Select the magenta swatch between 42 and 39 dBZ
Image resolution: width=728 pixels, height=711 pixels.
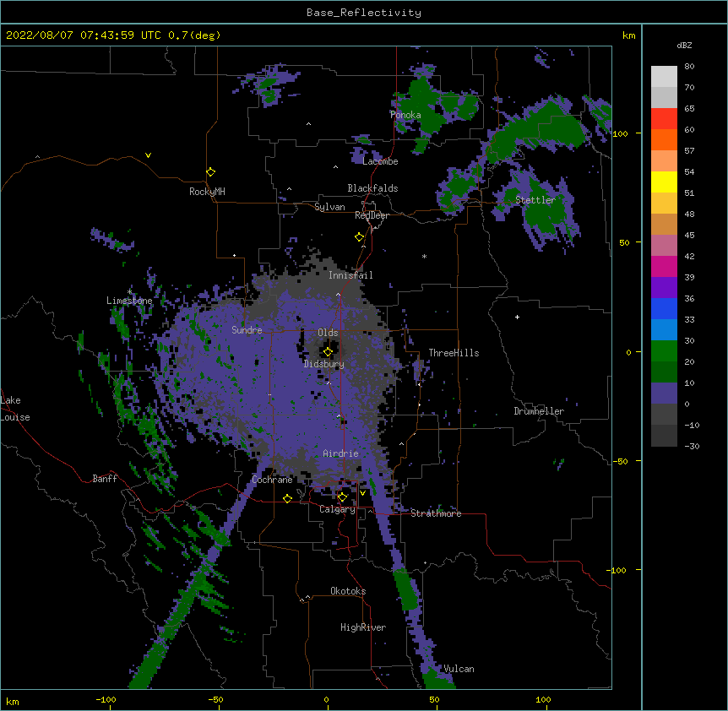[664, 266]
